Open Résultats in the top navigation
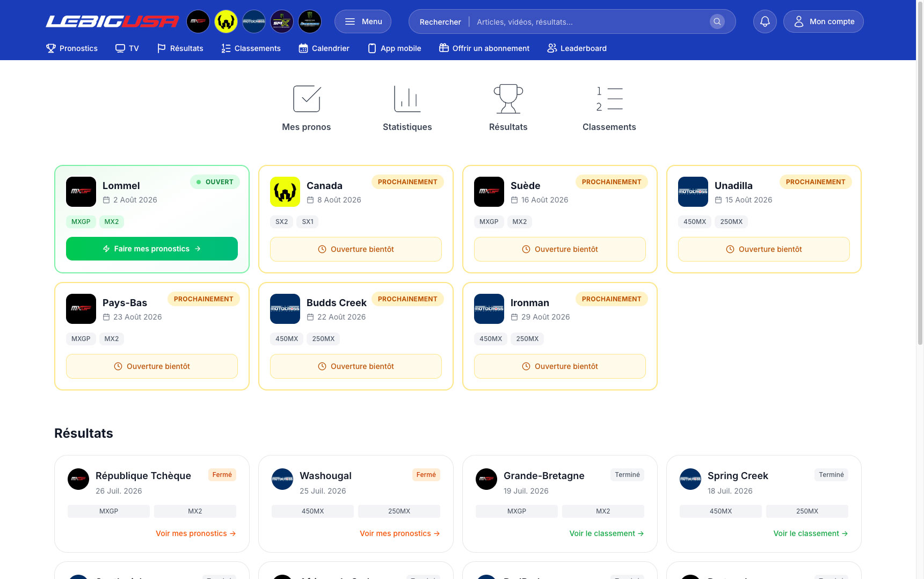 (x=180, y=48)
